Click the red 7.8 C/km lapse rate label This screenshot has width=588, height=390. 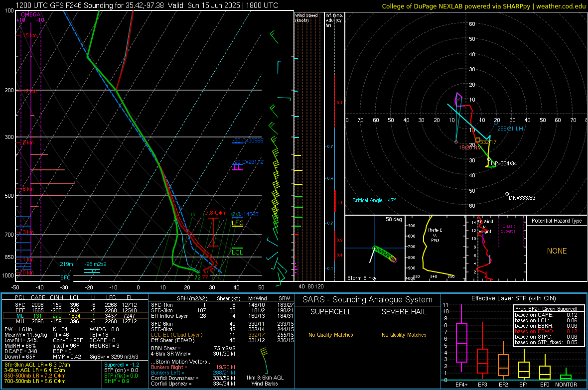point(216,213)
